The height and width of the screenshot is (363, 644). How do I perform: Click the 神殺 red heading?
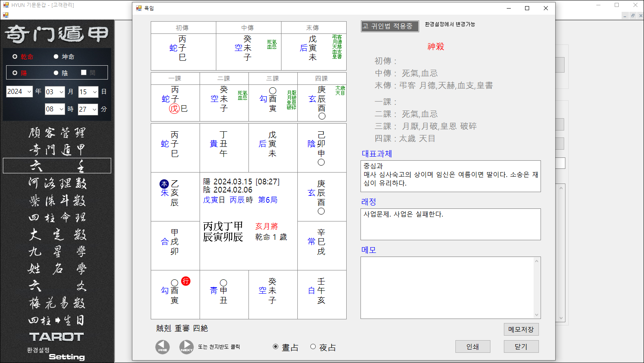436,46
